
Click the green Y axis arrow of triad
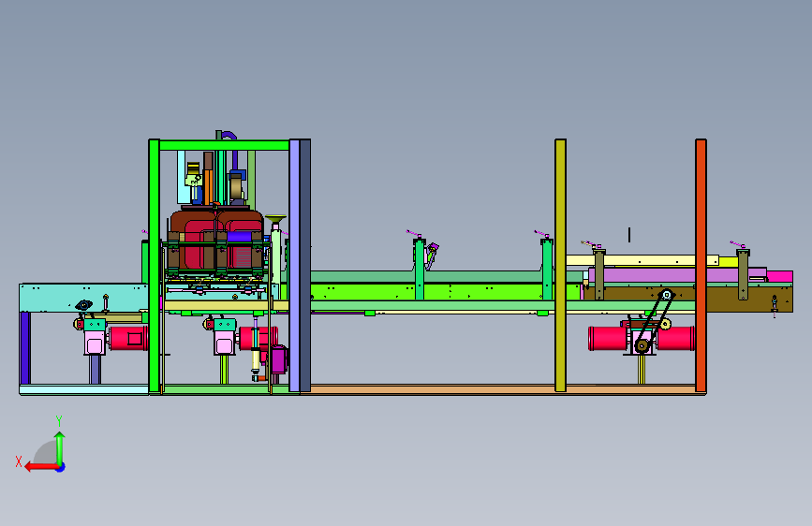pyautogui.click(x=60, y=447)
